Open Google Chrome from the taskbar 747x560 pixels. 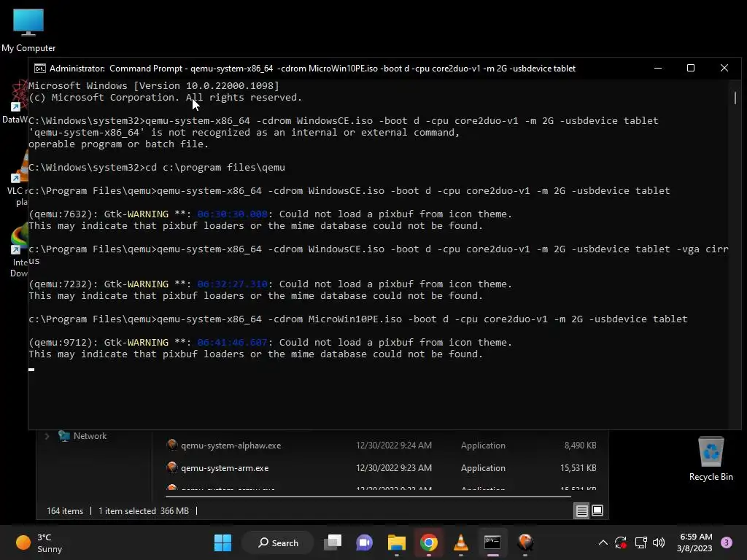click(x=429, y=542)
